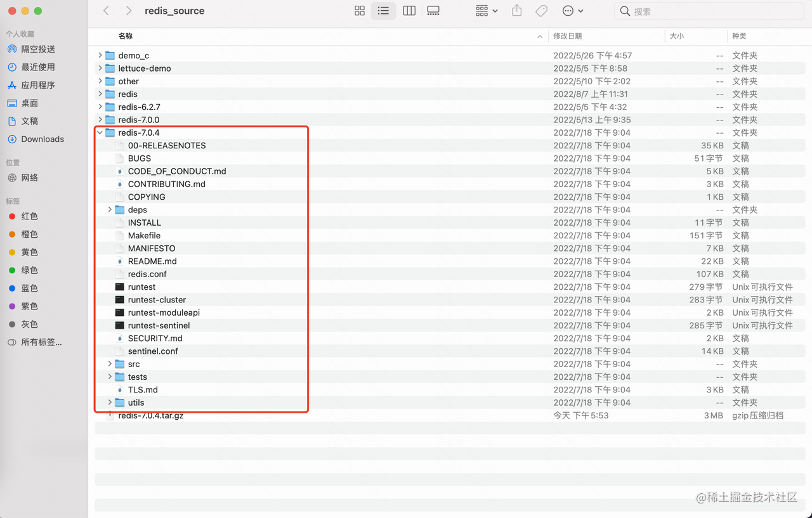Switch to column view
Screen dimensions: 812x518
tap(409, 11)
